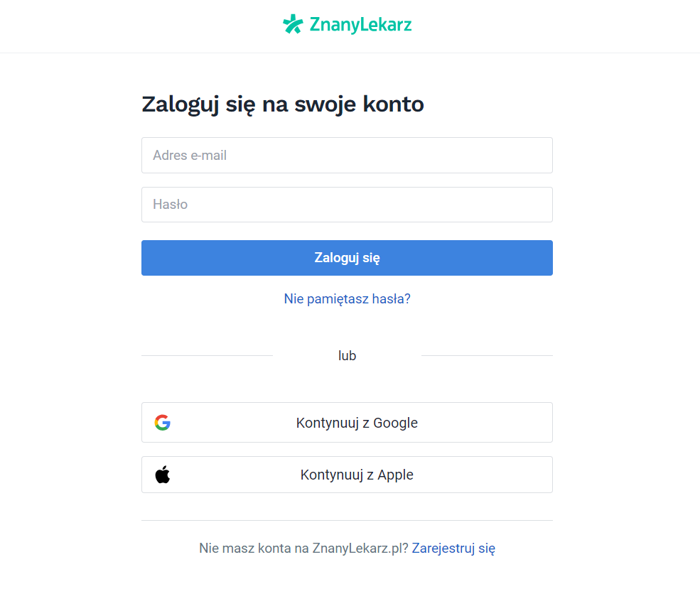Click the ZnanyLekarz wordmark text
Image resolution: width=700 pixels, height=589 pixels.
(360, 25)
